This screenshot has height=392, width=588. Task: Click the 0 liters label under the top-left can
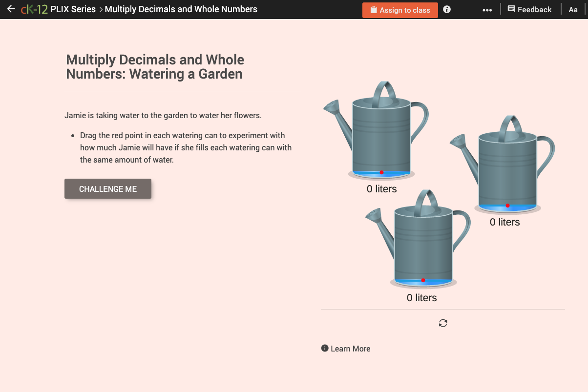[x=381, y=189]
